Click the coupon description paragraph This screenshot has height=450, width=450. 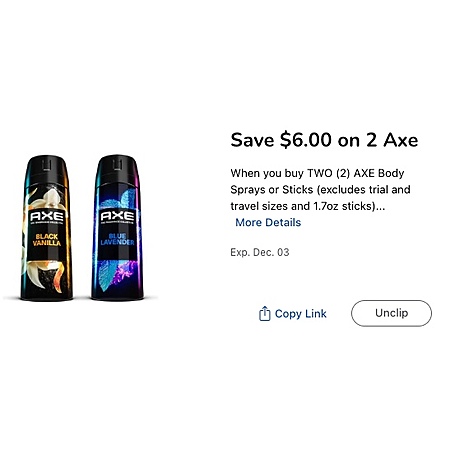[320, 189]
